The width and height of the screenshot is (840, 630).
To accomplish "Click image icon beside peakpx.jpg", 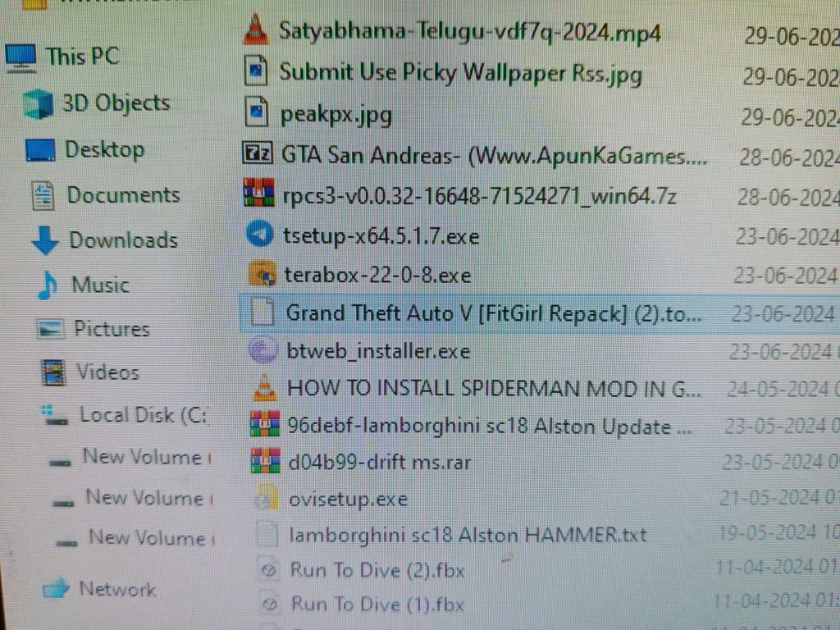I will tap(258, 112).
